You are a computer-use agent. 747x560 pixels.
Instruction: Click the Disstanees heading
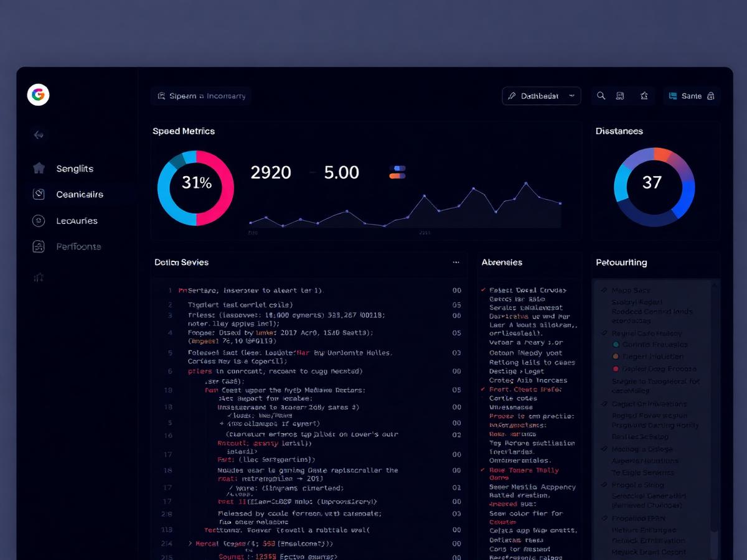[619, 131]
